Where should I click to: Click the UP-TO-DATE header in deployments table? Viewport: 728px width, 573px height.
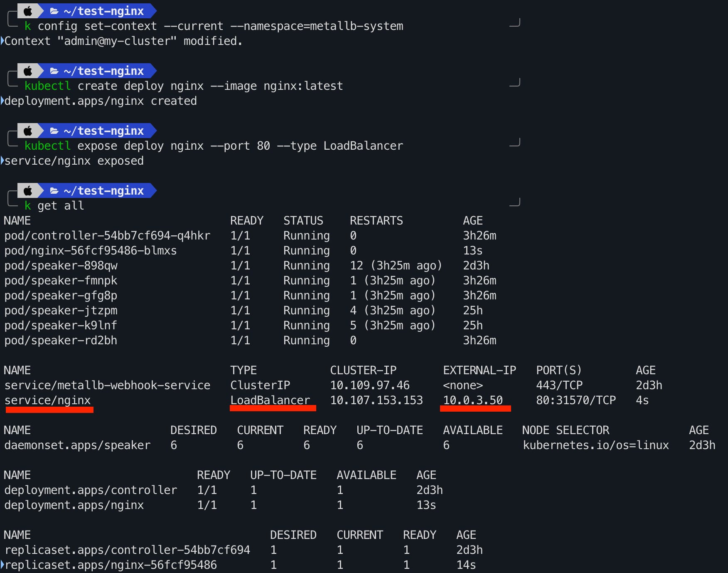tap(283, 475)
